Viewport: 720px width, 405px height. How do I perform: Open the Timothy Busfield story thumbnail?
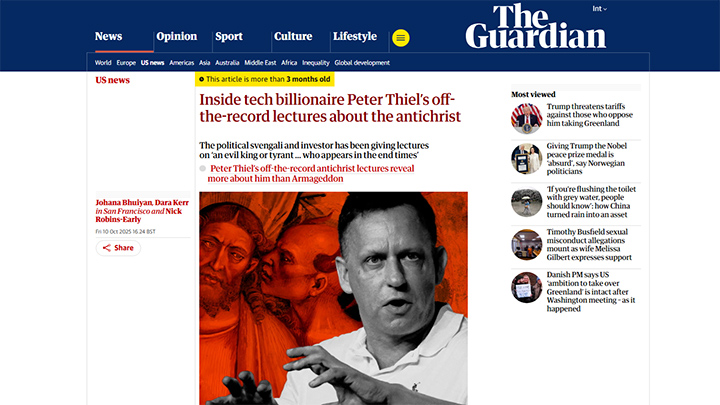coord(526,245)
